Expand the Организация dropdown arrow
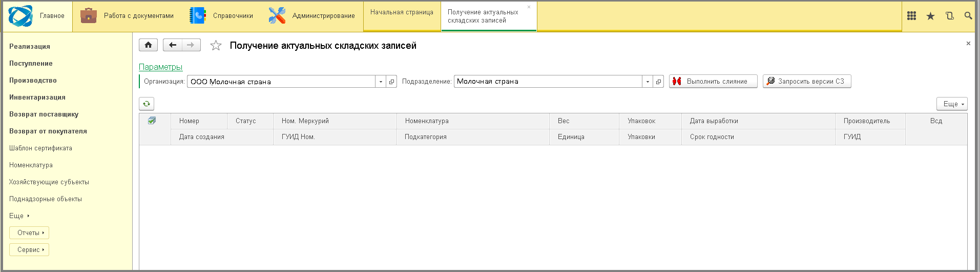Viewport: 980px width, 272px height. (x=381, y=82)
